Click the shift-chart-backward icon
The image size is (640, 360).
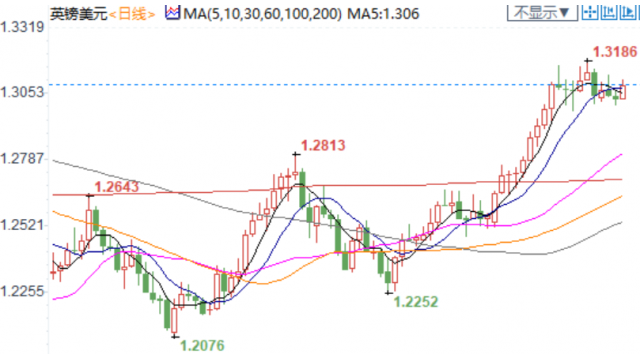tap(609, 13)
